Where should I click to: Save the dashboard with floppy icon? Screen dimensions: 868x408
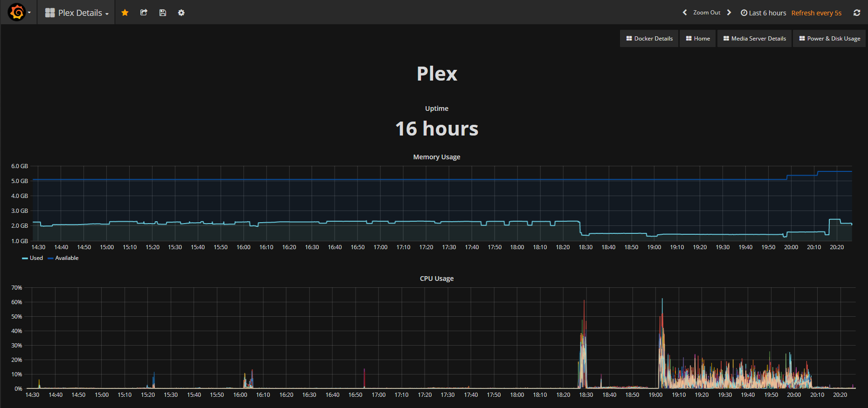[x=163, y=13]
